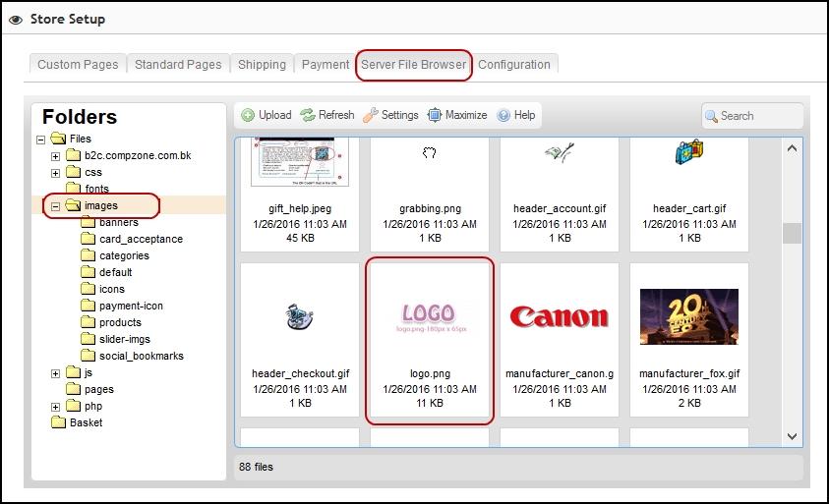Click the slider-imgs folder icon
Viewport: 829px width, 504px height.
click(88, 339)
